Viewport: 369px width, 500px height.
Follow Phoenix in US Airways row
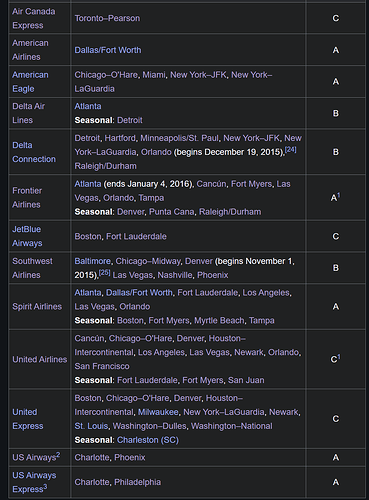point(130,457)
